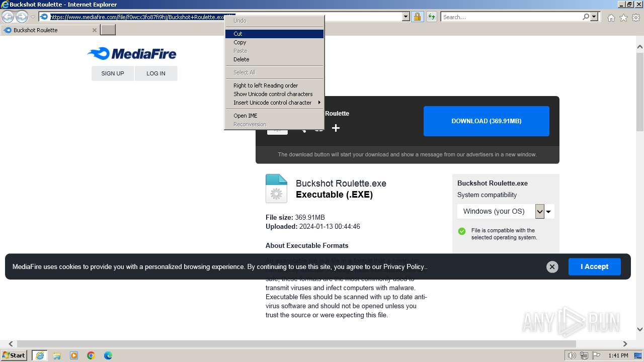Click the horizontal scrollbar left arrow
Image resolution: width=644 pixels, height=362 pixels.
[11, 344]
